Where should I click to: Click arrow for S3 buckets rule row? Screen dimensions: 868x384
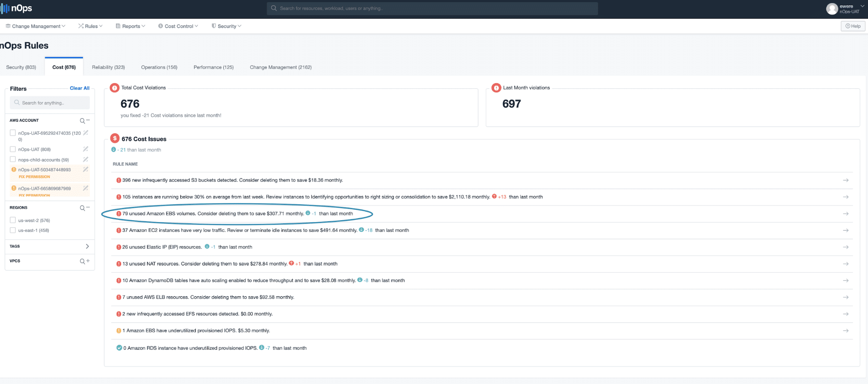point(846,180)
